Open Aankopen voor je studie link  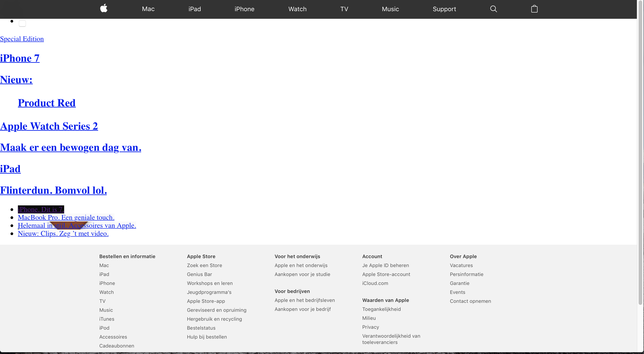pyautogui.click(x=303, y=274)
